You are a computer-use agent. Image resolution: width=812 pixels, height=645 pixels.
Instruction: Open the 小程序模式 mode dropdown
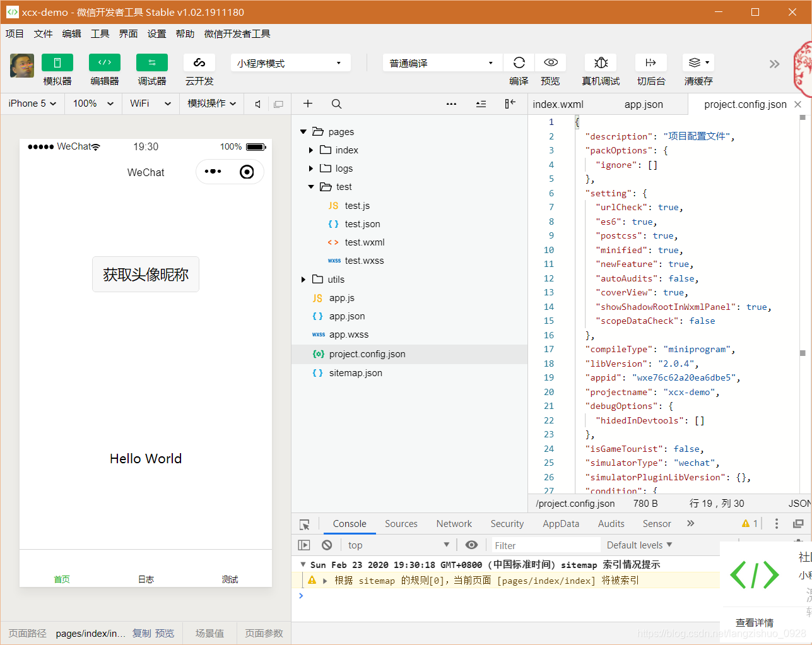click(290, 63)
